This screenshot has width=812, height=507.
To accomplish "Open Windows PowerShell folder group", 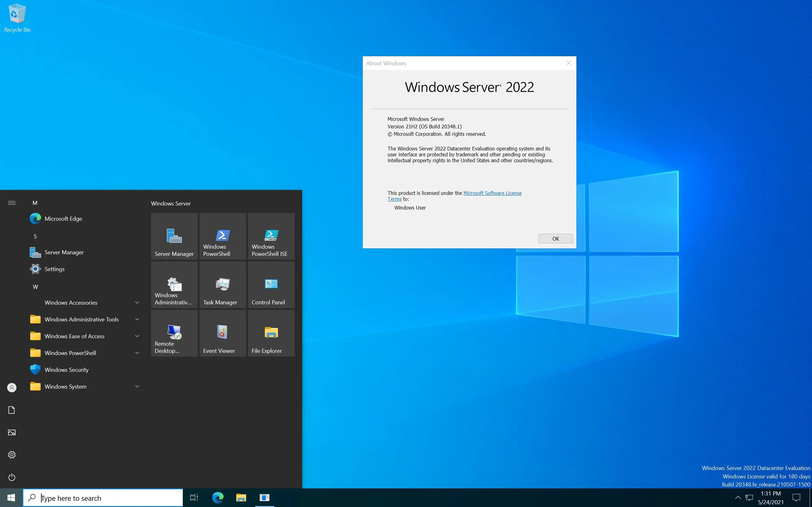I will [x=84, y=353].
